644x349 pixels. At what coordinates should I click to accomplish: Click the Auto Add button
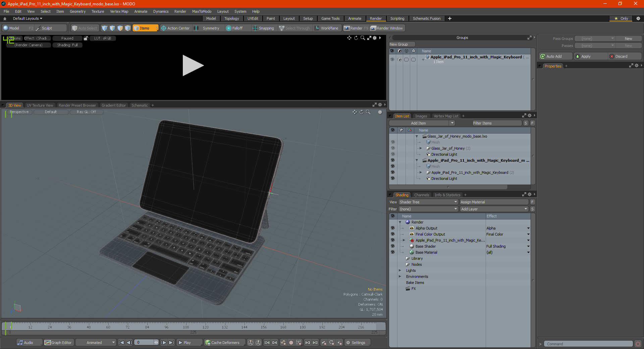point(556,56)
